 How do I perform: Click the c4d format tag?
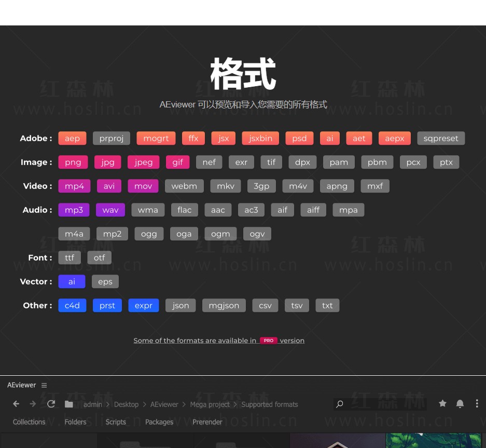[x=72, y=306]
